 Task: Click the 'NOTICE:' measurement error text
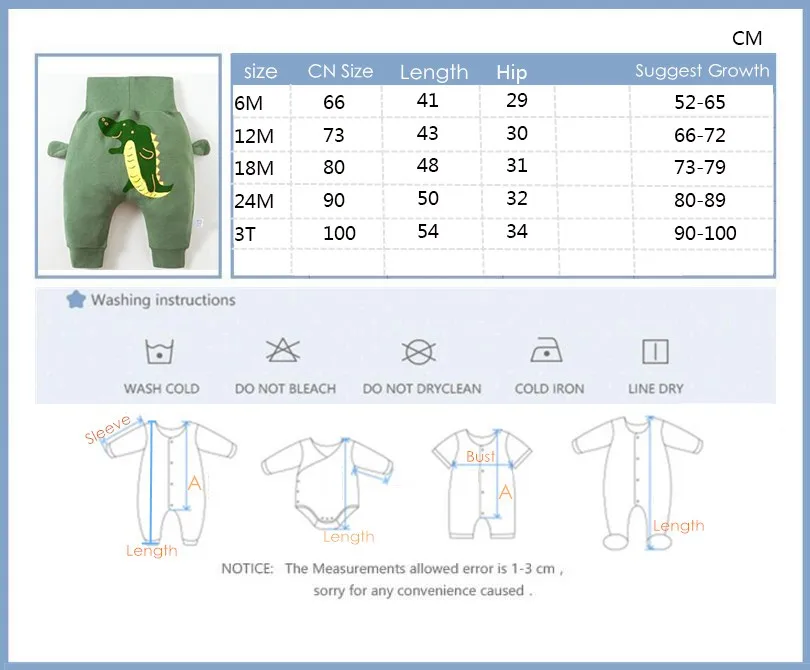point(393,569)
